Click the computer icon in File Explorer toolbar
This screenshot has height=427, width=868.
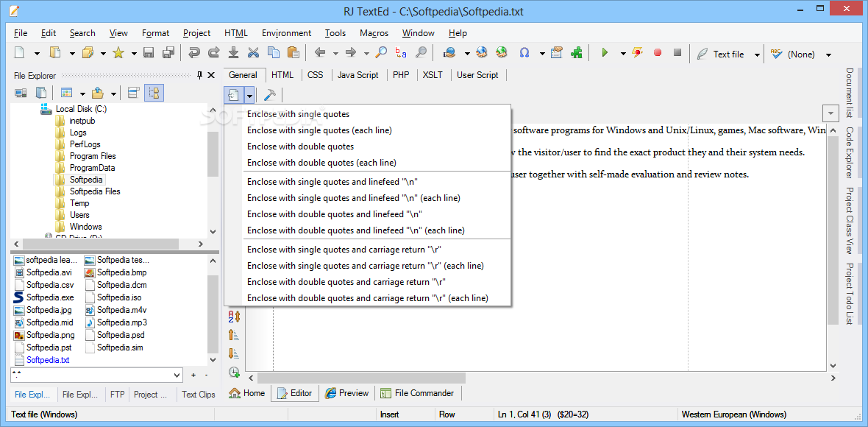coord(21,93)
